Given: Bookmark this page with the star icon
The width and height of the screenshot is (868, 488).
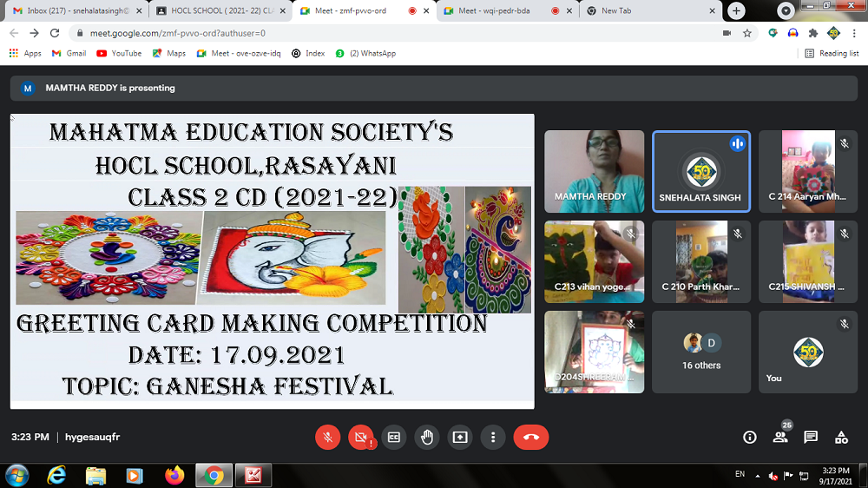Looking at the screenshot, I should pos(747,33).
